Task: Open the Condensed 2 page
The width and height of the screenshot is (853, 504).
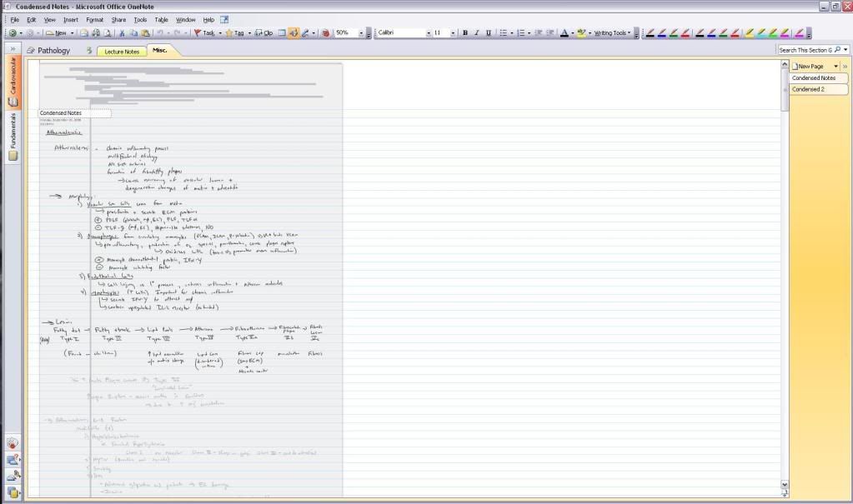Action: 808,89
